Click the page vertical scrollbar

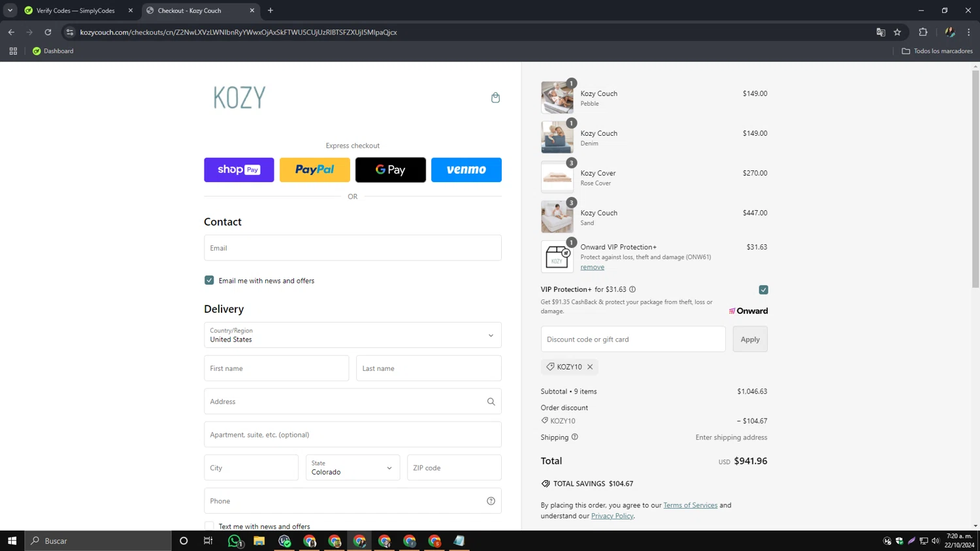pos(975,180)
